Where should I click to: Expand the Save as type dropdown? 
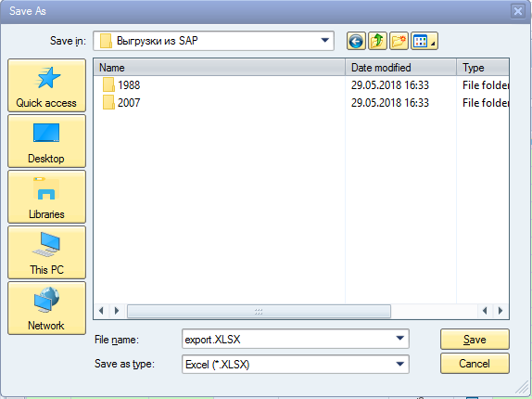[400, 364]
